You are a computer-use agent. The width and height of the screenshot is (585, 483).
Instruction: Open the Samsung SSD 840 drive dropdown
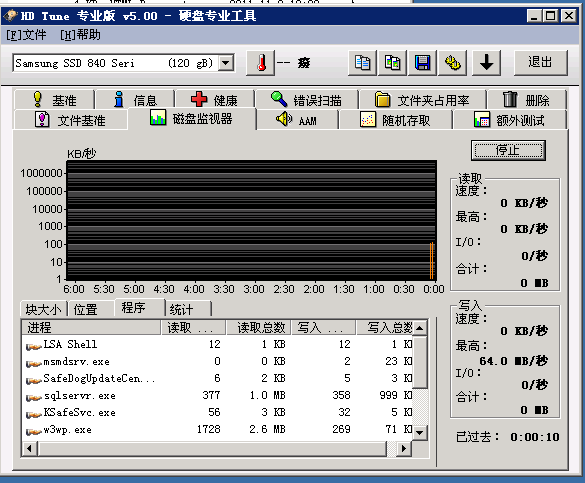coord(225,63)
